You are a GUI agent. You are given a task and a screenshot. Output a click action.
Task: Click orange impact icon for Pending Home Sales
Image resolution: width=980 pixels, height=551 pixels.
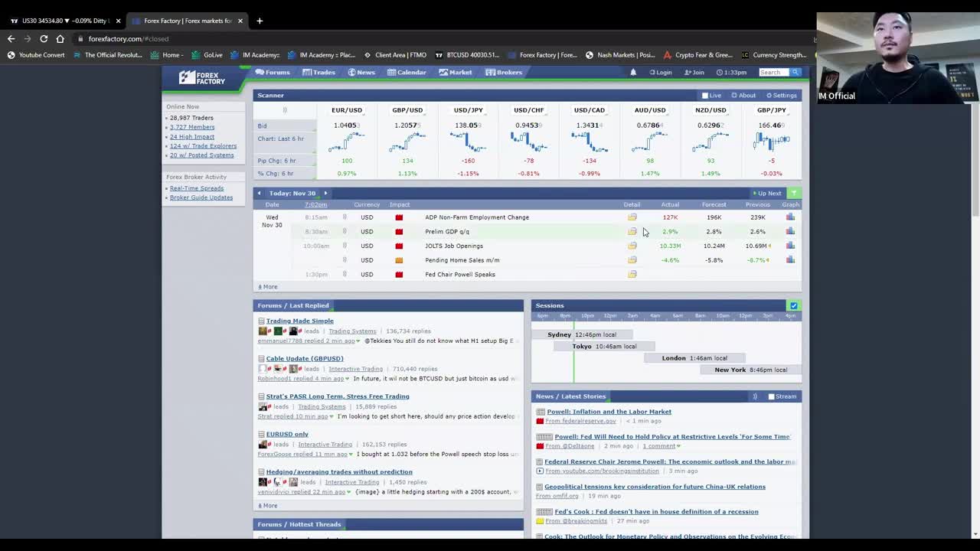click(x=399, y=260)
